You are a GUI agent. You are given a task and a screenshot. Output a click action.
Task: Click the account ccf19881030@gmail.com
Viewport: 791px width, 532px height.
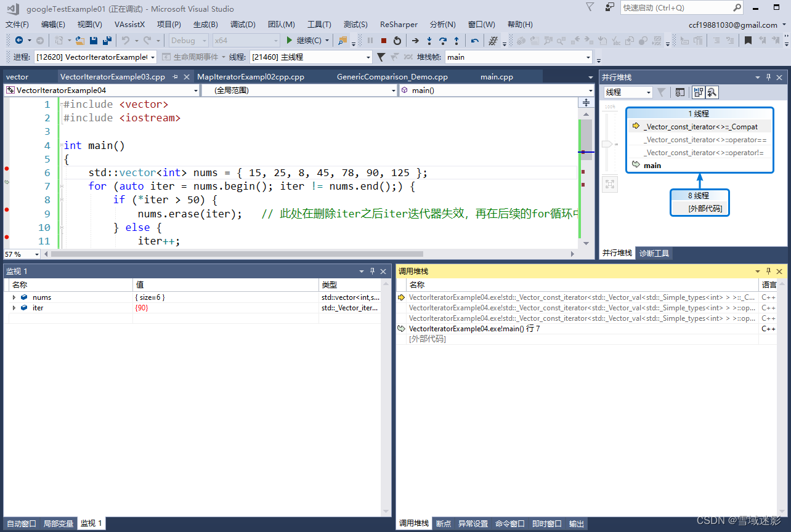tap(733, 25)
